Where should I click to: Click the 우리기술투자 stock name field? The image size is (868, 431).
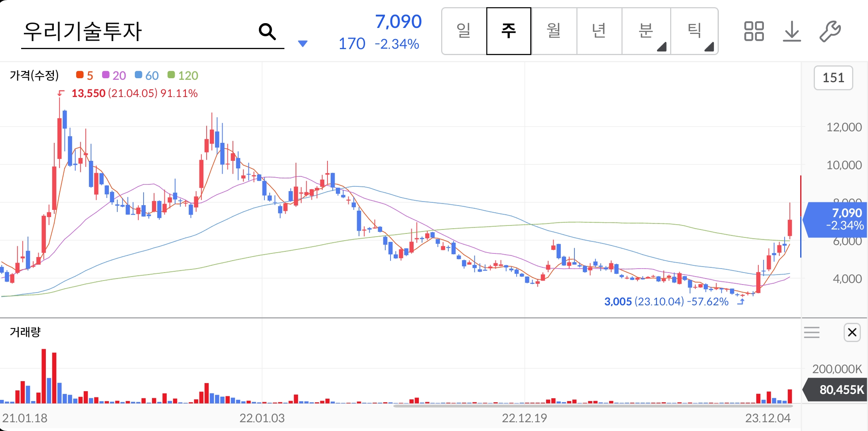pyautogui.click(x=120, y=32)
